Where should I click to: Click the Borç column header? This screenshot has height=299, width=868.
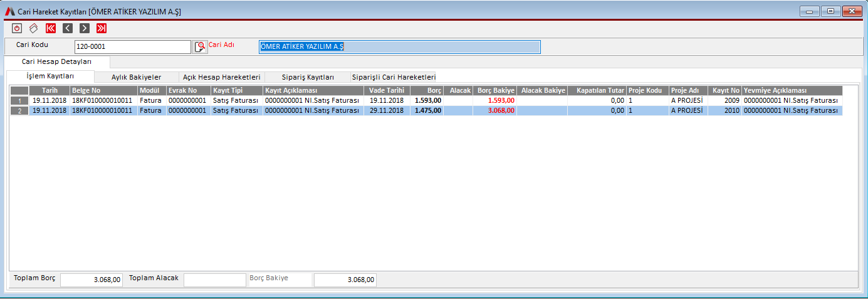click(427, 91)
